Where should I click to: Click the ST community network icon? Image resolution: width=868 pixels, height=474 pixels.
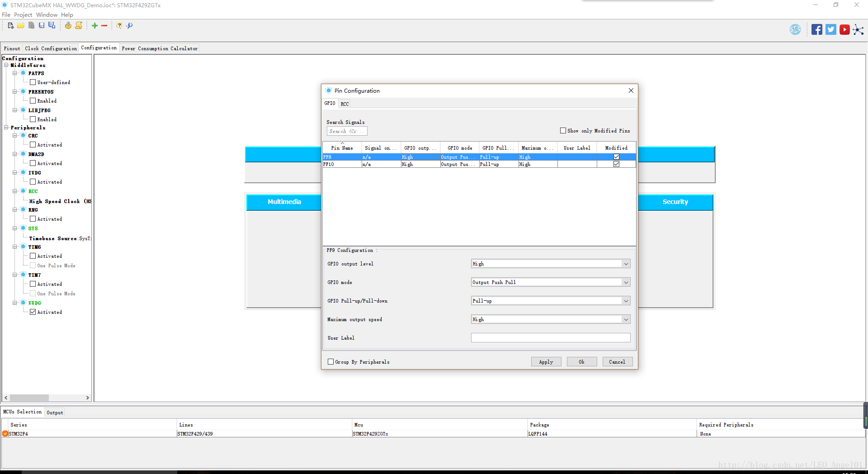pyautogui.click(x=858, y=30)
